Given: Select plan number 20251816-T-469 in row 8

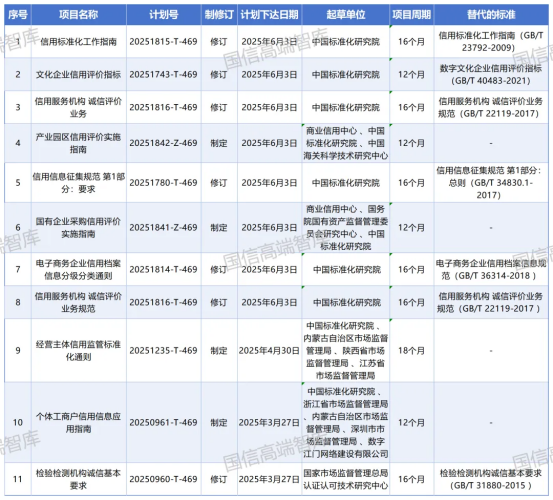Looking at the screenshot, I should point(163,303).
